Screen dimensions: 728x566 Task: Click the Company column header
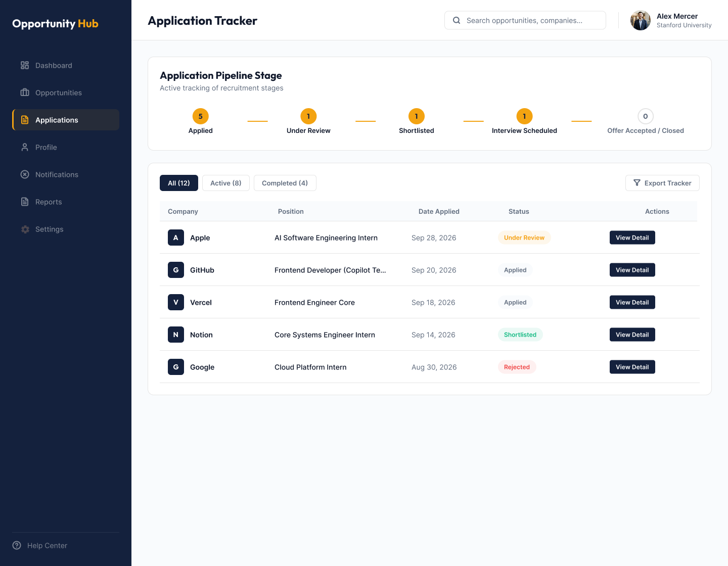click(183, 211)
